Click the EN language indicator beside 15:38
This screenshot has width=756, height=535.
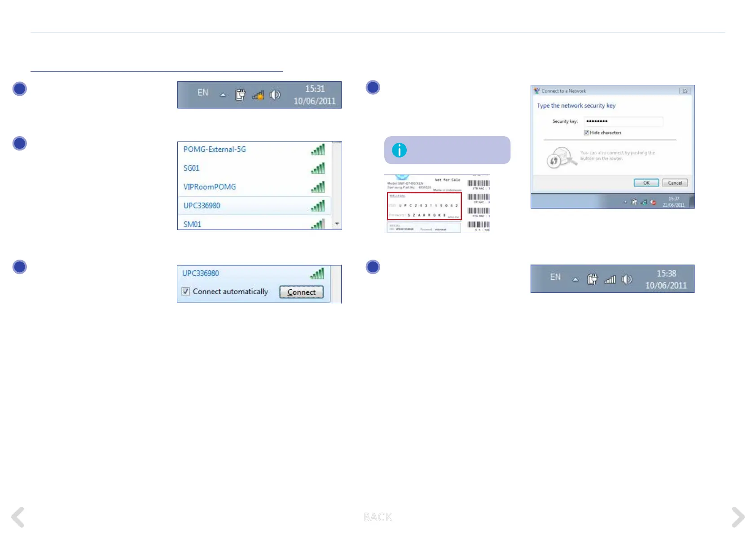pos(555,277)
